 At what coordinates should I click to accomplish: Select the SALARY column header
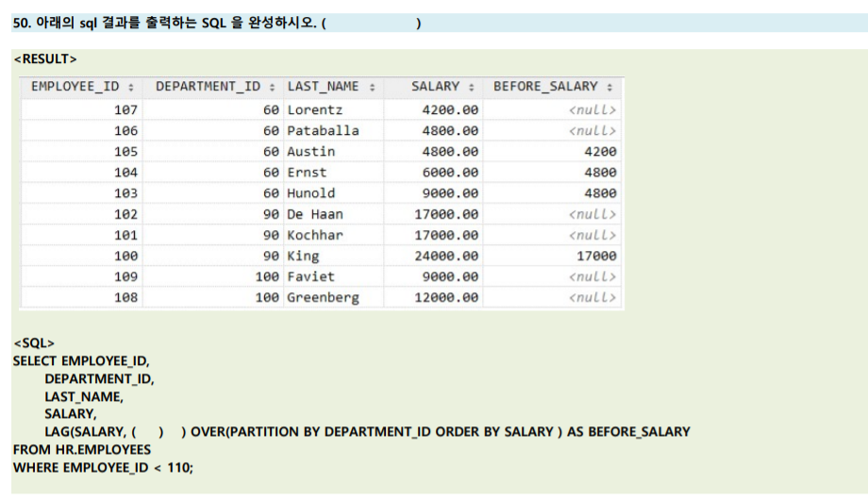pos(435,87)
